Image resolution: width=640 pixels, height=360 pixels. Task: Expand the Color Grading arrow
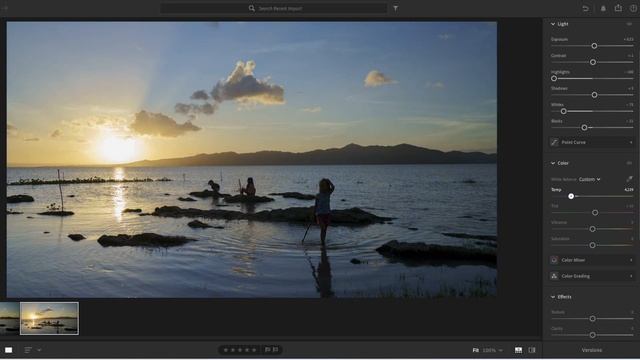click(631, 276)
